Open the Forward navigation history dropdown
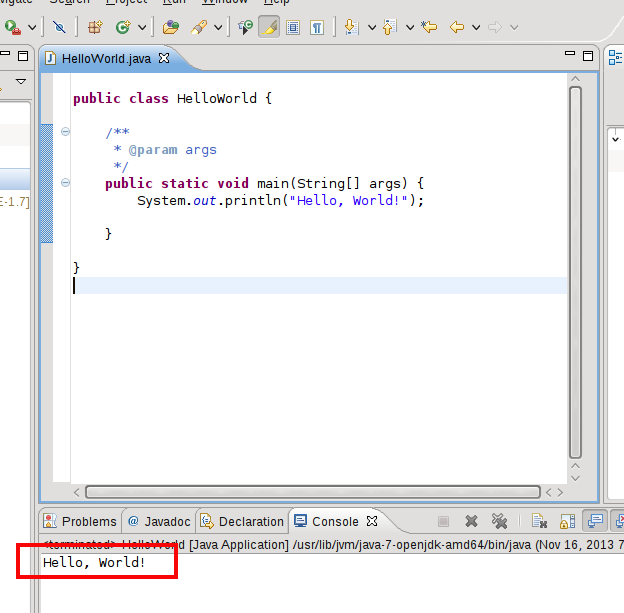Screen dimensions: 624x613 pyautogui.click(x=514, y=27)
